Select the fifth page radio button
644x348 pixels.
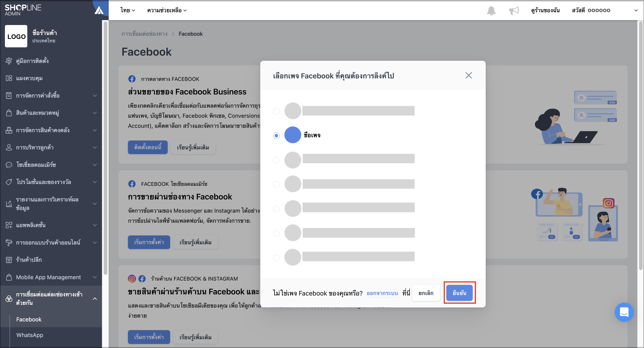point(276,209)
